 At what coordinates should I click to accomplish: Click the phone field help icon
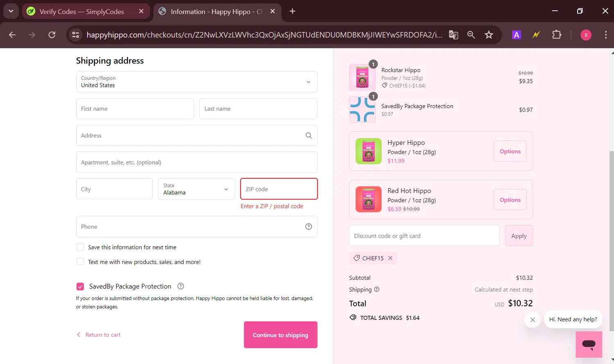coord(309,227)
